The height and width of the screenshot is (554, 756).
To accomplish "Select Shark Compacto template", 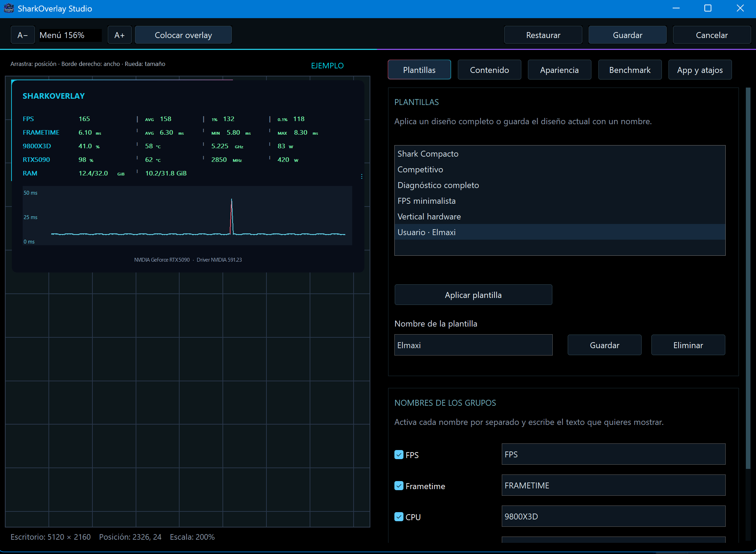I will click(x=560, y=154).
